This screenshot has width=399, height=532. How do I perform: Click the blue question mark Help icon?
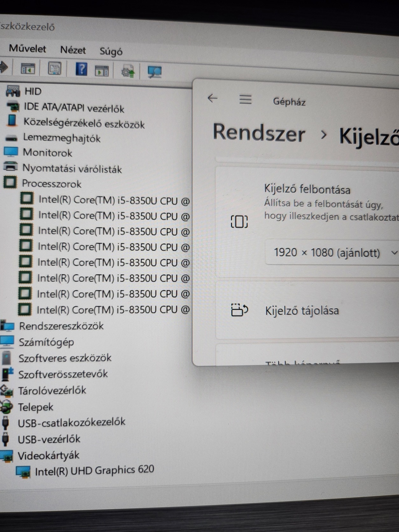(81, 69)
